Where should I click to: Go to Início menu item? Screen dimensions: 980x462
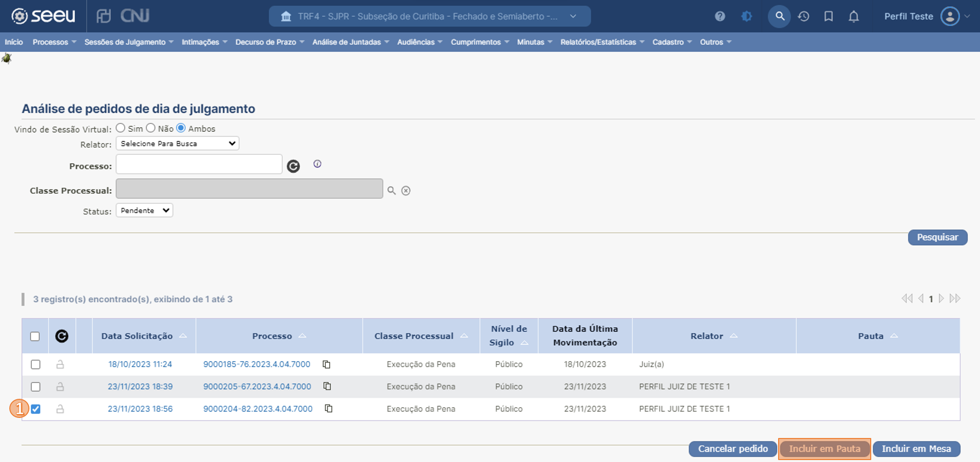tap(14, 42)
